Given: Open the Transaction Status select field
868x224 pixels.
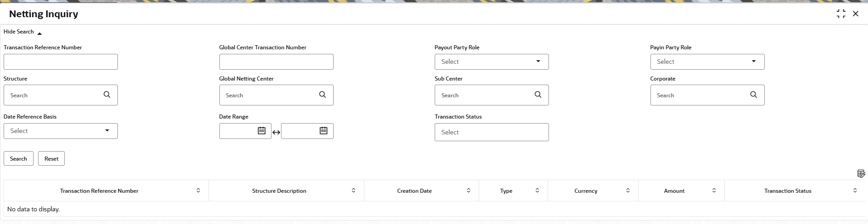Looking at the screenshot, I should click(491, 132).
